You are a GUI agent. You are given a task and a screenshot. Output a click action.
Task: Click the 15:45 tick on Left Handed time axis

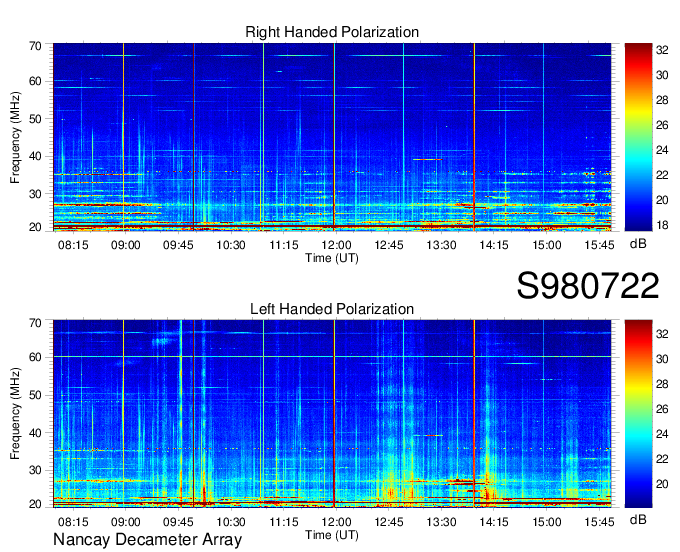pyautogui.click(x=599, y=522)
